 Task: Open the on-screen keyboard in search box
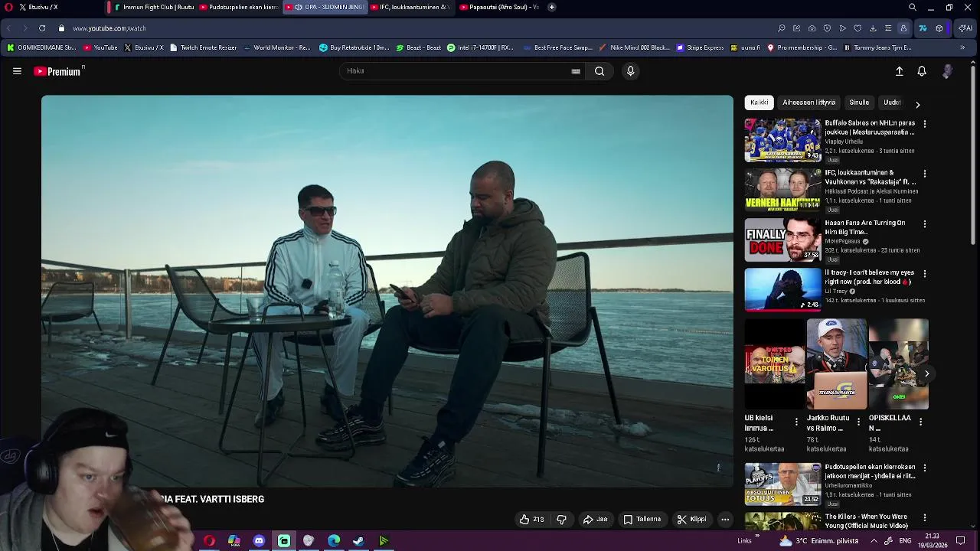coord(576,71)
